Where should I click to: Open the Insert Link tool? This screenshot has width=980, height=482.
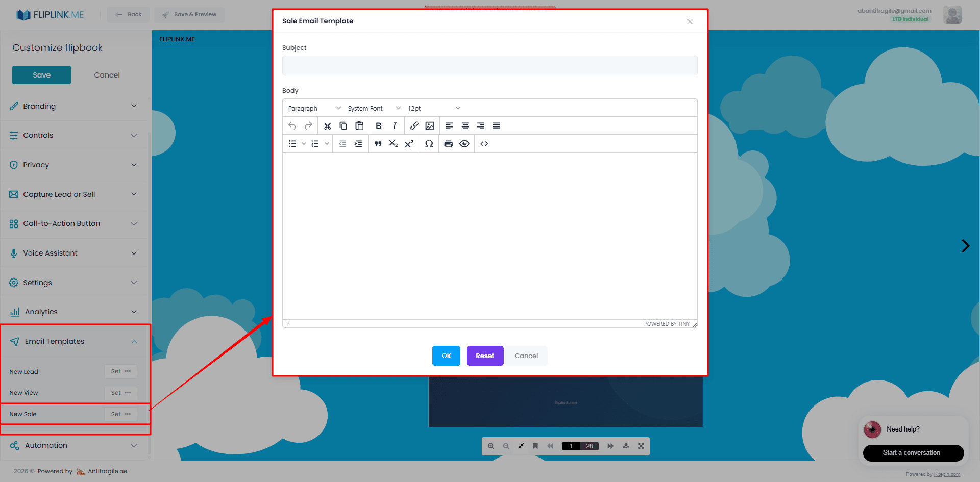[414, 125]
